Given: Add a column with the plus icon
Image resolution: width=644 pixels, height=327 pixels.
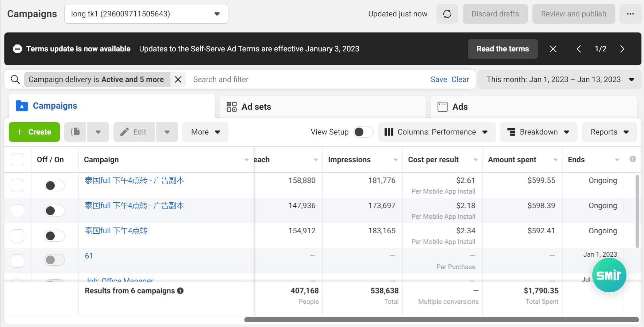Looking at the screenshot, I should [633, 159].
